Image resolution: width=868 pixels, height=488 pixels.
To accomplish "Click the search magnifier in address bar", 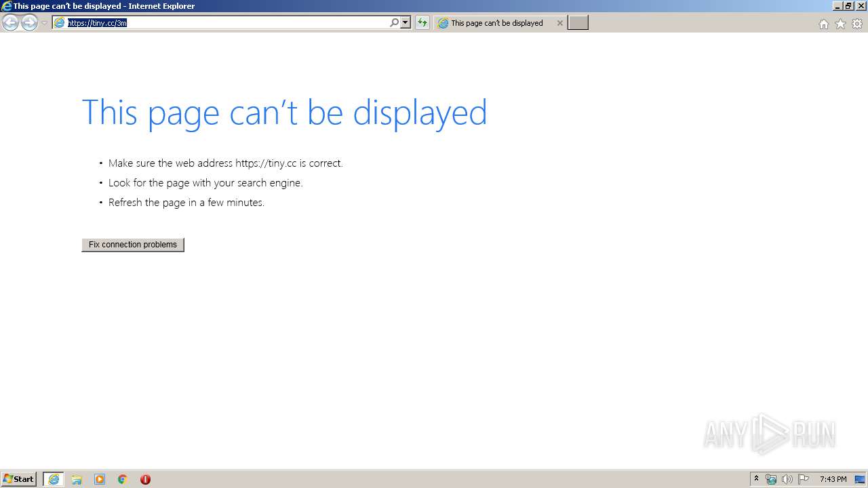I will point(394,23).
